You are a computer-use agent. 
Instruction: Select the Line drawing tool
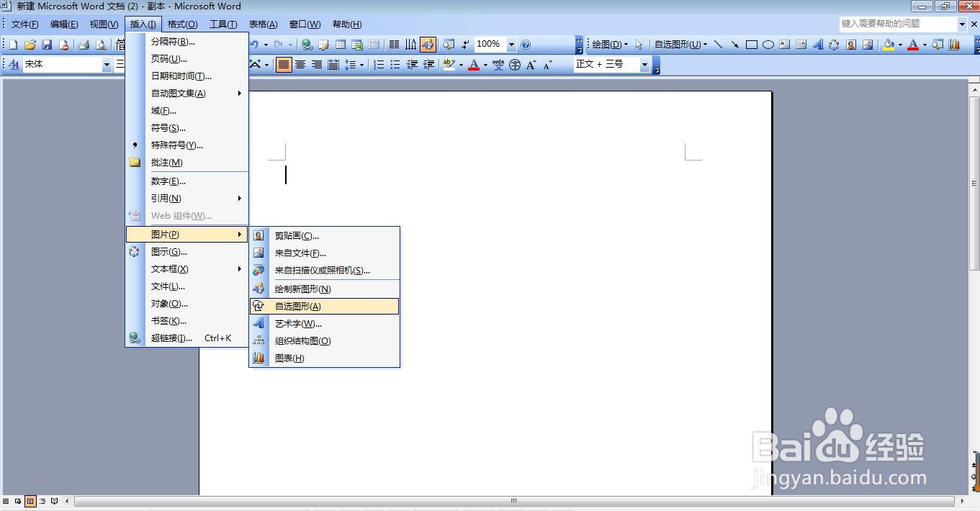click(718, 45)
